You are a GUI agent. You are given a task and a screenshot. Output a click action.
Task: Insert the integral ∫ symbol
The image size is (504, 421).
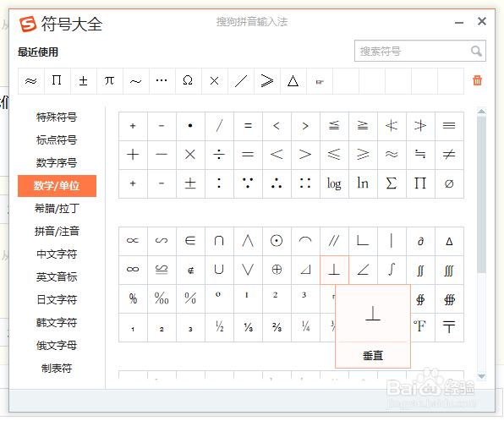pyautogui.click(x=392, y=270)
